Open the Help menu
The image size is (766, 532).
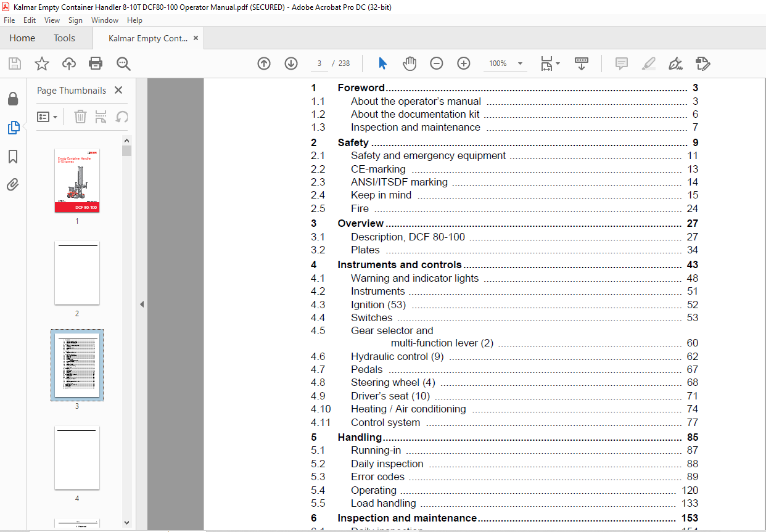click(x=134, y=20)
